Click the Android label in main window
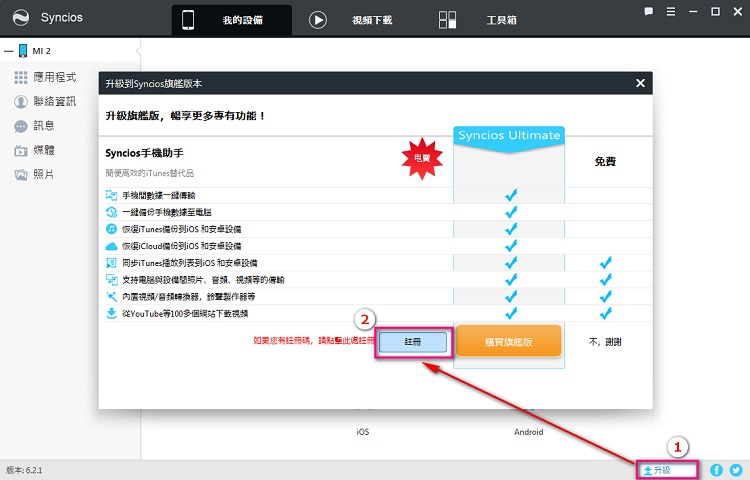This screenshot has width=750, height=480. coord(529,432)
